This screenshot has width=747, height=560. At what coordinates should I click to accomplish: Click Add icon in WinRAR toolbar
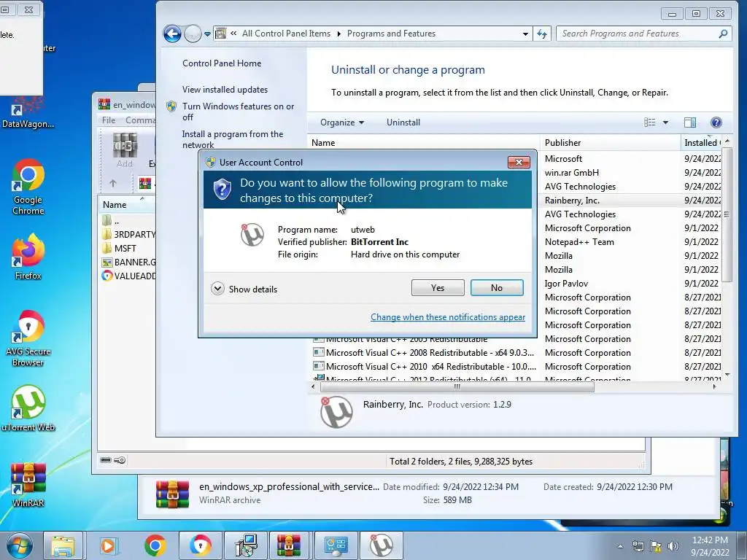(124, 150)
